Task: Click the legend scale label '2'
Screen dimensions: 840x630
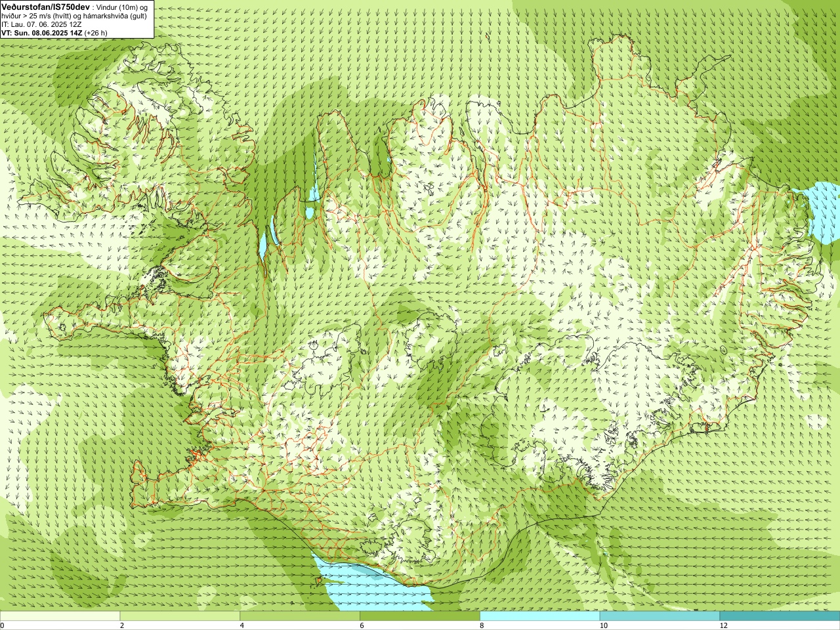Action: coord(122,625)
